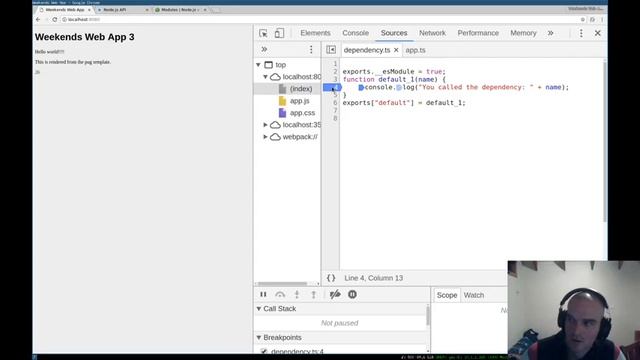Uncheck the dependency.ts:4 breakpoint checkbox
This screenshot has height=360, width=640.
point(264,351)
